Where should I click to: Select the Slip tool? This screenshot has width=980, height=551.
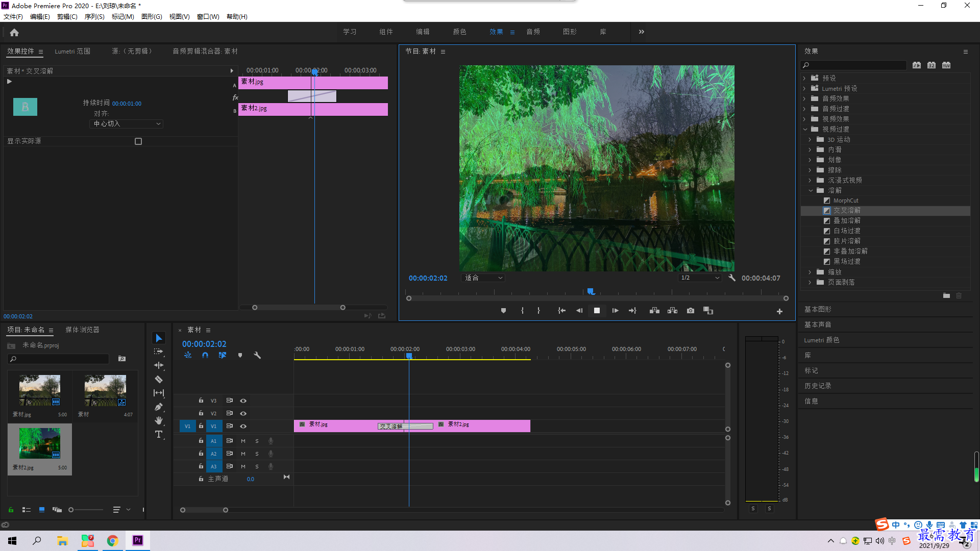click(x=159, y=393)
